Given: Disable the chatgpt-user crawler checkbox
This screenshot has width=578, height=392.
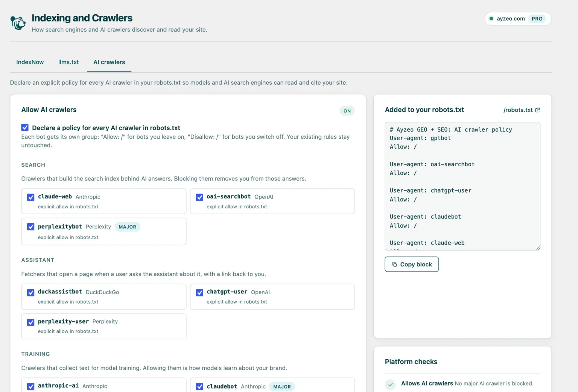Looking at the screenshot, I should click(x=200, y=292).
